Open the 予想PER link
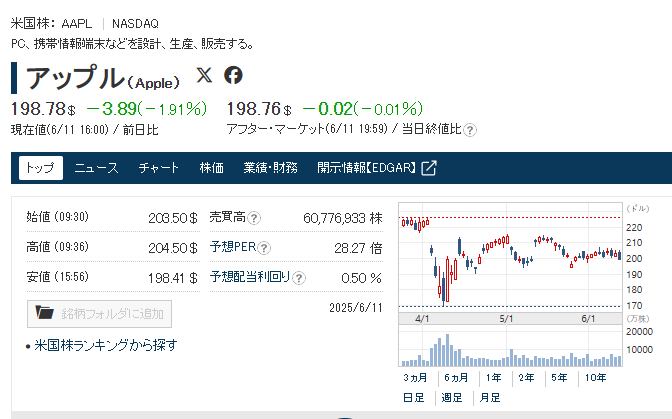The image size is (672, 419). (x=233, y=247)
